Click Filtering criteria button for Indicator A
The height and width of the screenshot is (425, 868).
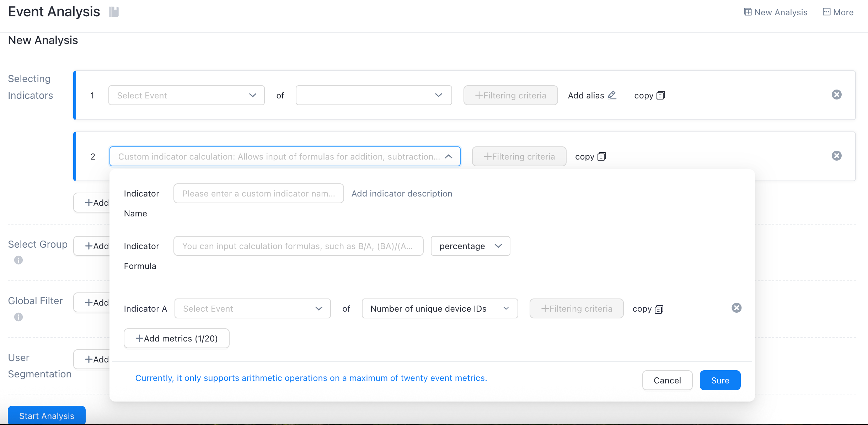577,308
